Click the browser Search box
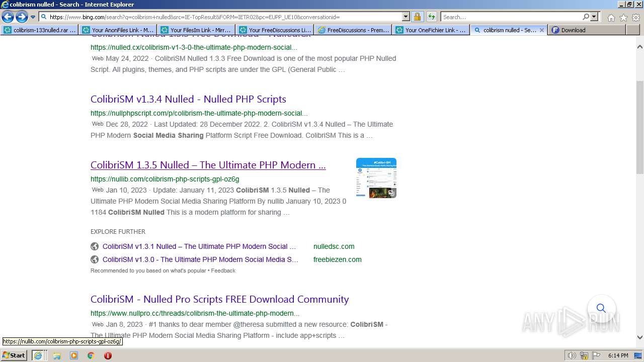The image size is (644, 362). pos(511,17)
